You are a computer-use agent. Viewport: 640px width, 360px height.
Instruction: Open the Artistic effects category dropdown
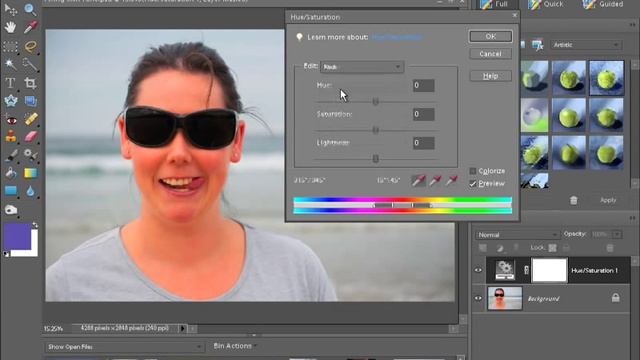pyautogui.click(x=586, y=45)
